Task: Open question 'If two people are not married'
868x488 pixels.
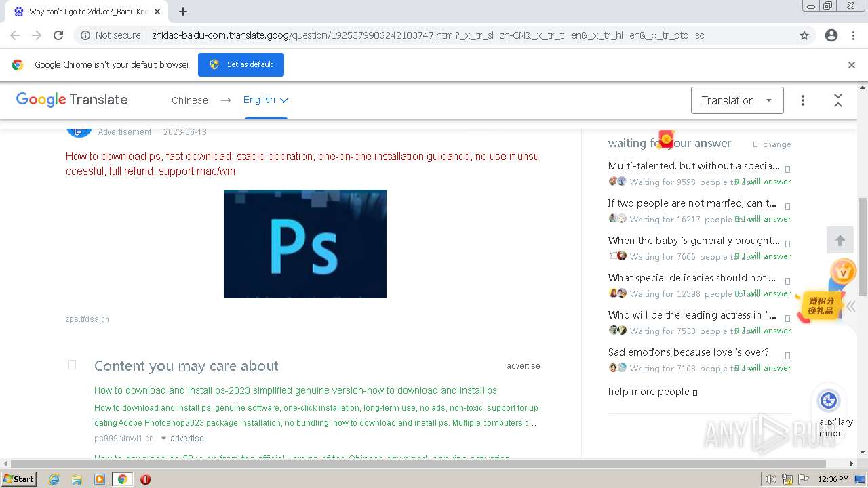Action: [x=692, y=203]
